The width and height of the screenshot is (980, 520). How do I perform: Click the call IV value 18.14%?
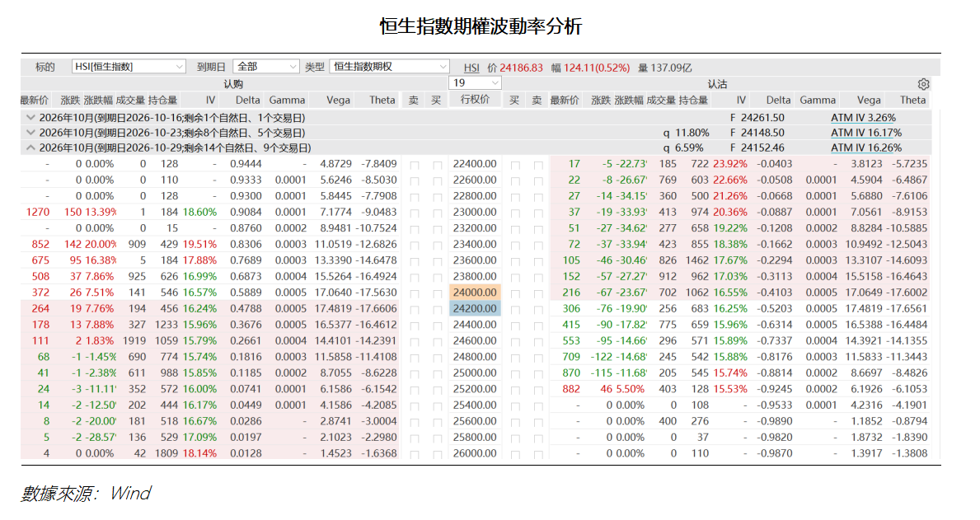click(200, 453)
